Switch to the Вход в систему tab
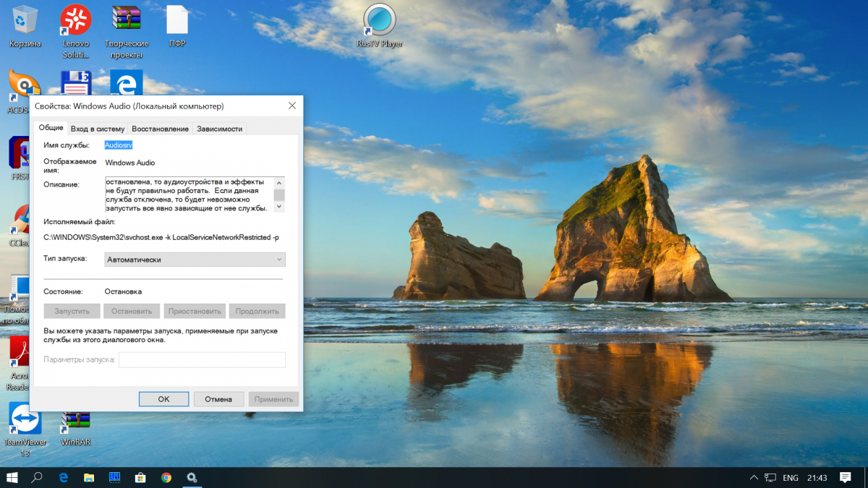 (98, 129)
